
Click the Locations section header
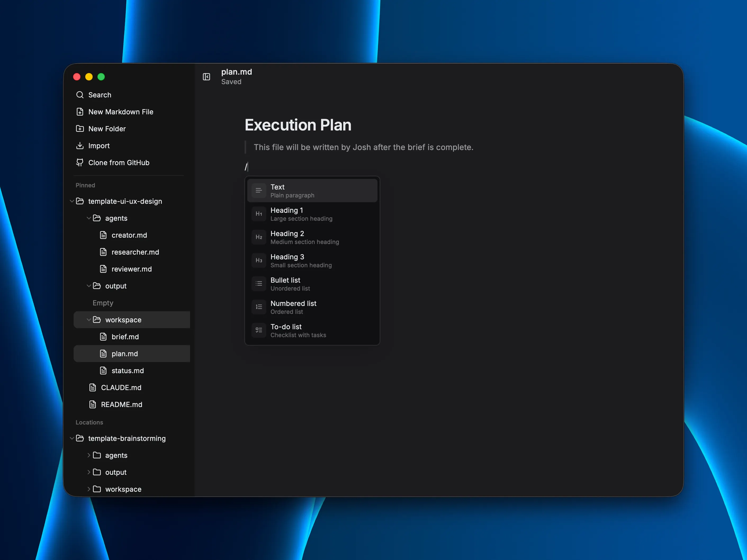click(x=89, y=422)
